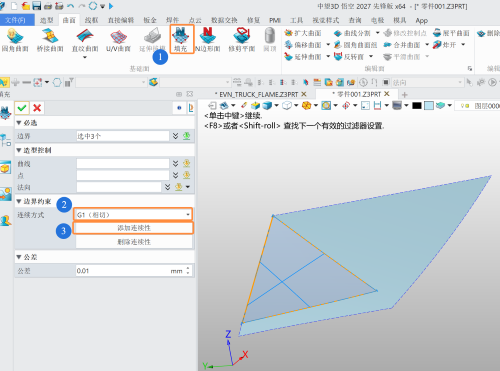Switch to the PMI ribbon tab
This screenshot has width=500, height=371.
(x=275, y=20)
